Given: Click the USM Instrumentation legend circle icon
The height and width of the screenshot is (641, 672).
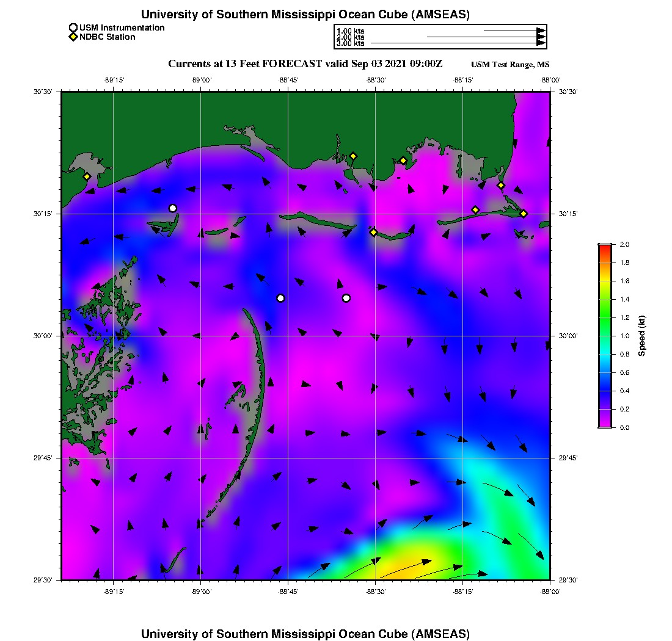Looking at the screenshot, I should (x=73, y=27).
